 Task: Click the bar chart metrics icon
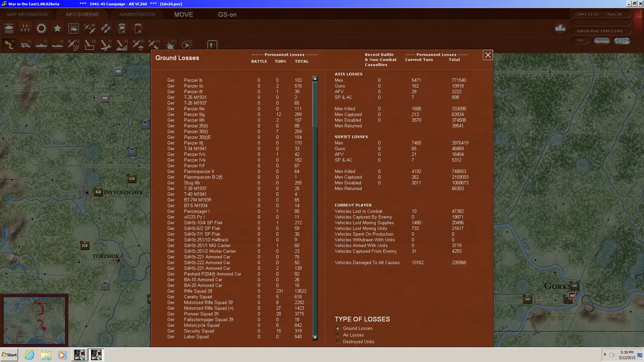coord(560,28)
